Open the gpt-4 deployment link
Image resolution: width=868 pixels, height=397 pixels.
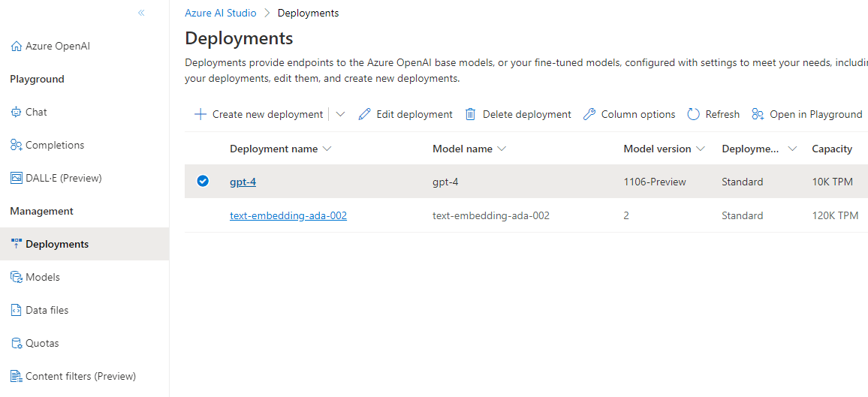point(243,182)
